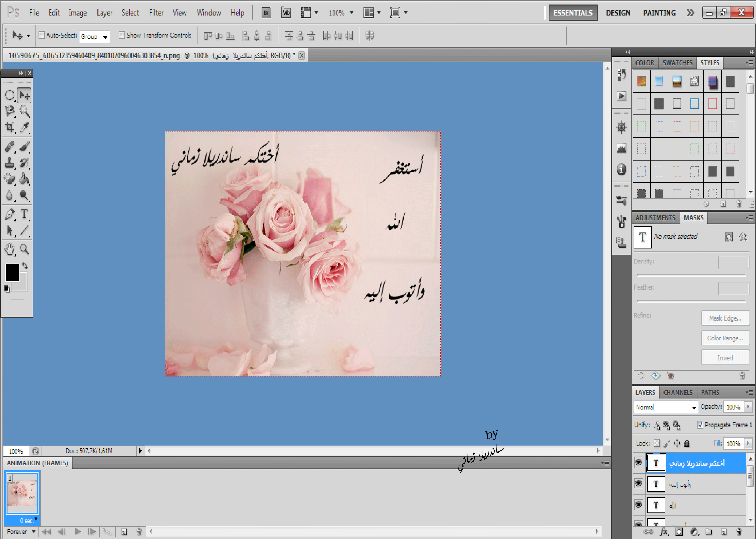Select the Blur drop tool
756x539 pixels.
(10, 195)
